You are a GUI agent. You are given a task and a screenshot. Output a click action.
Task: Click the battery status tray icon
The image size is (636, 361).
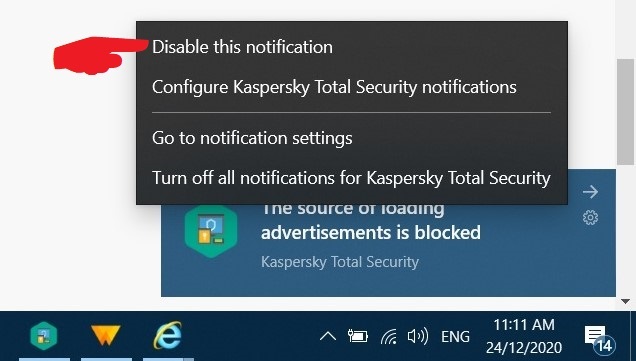[358, 336]
